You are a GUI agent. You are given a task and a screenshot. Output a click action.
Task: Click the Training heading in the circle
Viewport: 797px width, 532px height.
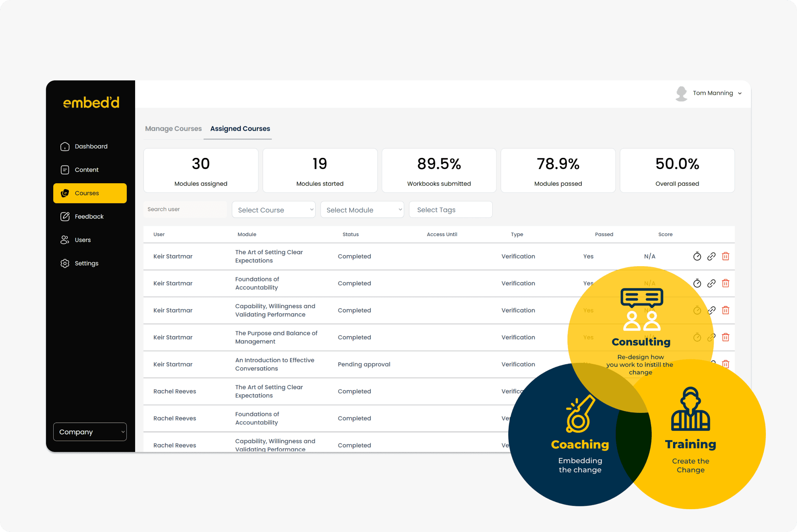coord(690,444)
